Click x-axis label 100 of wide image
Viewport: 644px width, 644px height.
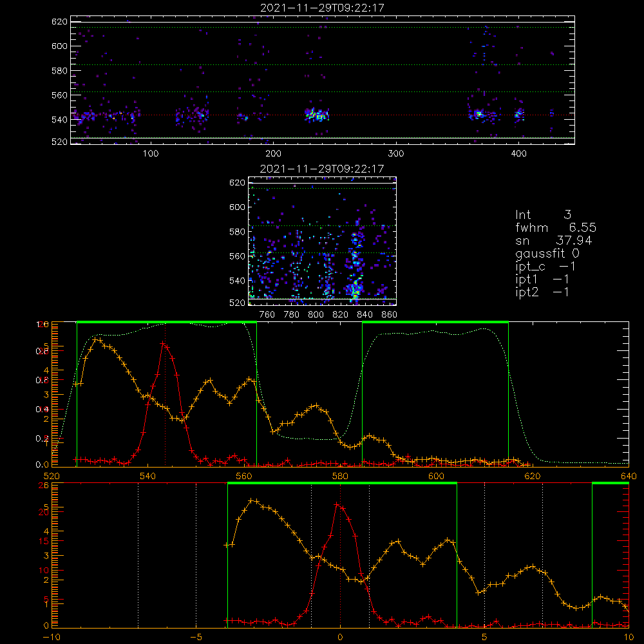click(x=151, y=154)
